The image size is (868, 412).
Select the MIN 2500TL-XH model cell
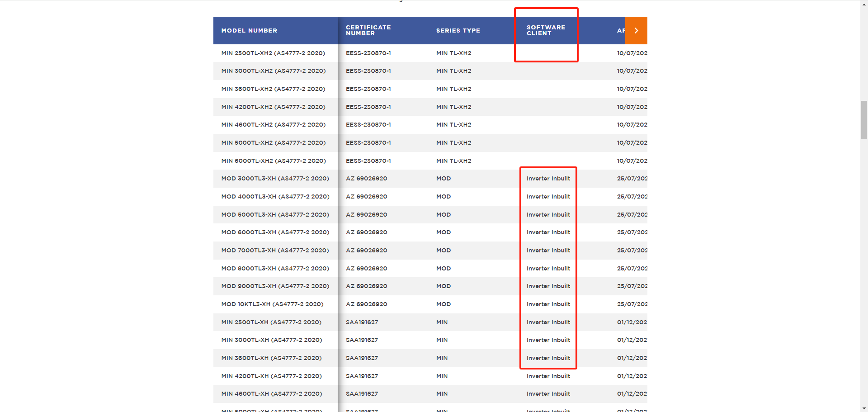[x=271, y=322]
